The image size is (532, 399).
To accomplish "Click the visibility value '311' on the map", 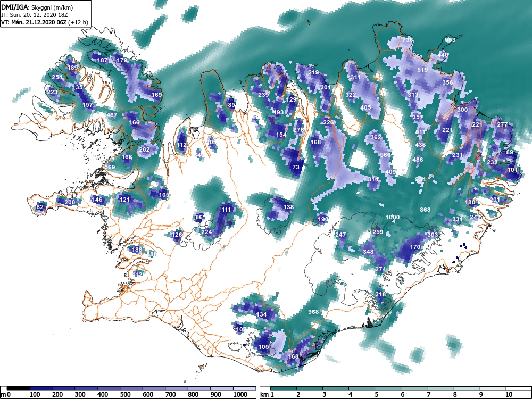I will 355,77.
